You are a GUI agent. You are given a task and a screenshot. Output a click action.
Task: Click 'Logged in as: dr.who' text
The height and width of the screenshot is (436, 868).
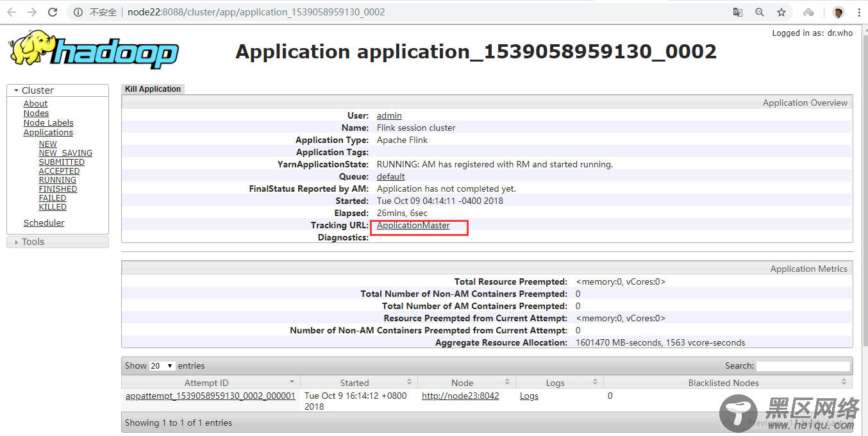pos(812,33)
